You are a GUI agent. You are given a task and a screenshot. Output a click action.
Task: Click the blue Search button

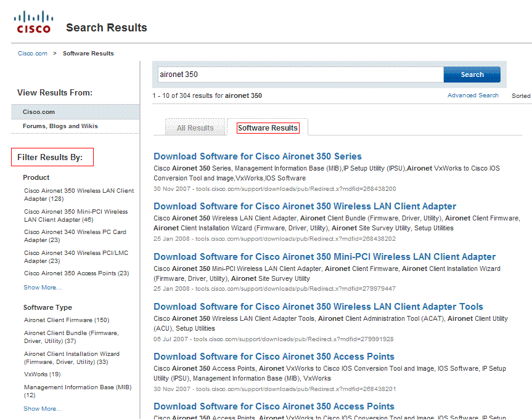click(472, 75)
